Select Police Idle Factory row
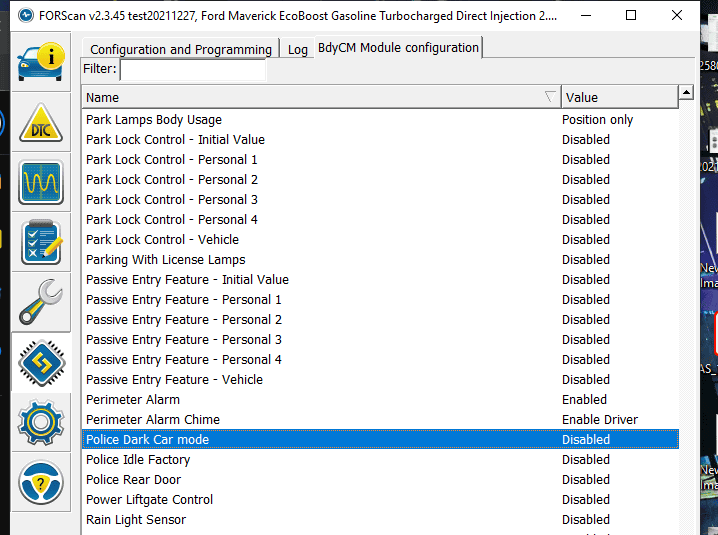 [x=380, y=460]
